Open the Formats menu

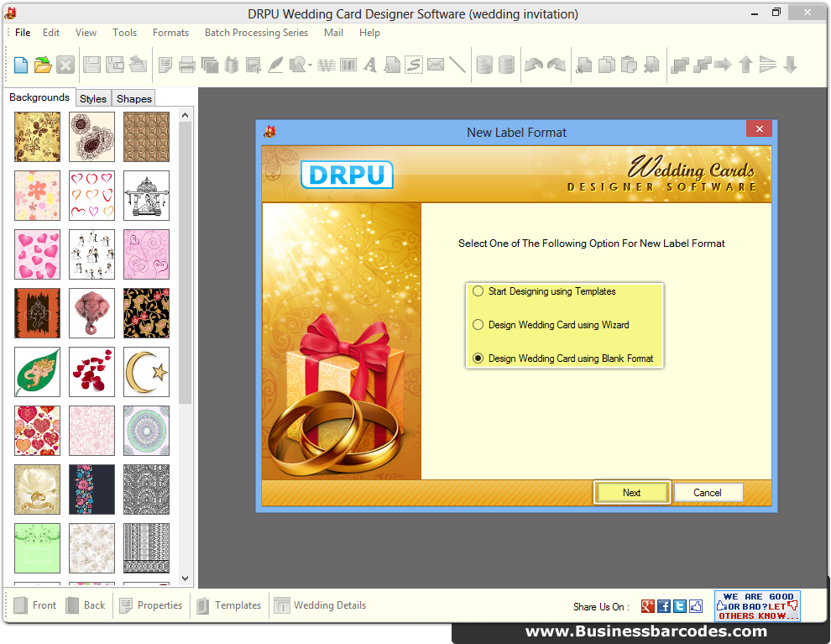(170, 33)
